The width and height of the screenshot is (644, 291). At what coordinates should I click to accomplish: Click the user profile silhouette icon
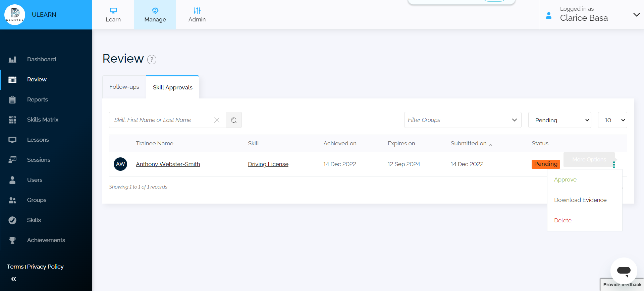coord(549,16)
